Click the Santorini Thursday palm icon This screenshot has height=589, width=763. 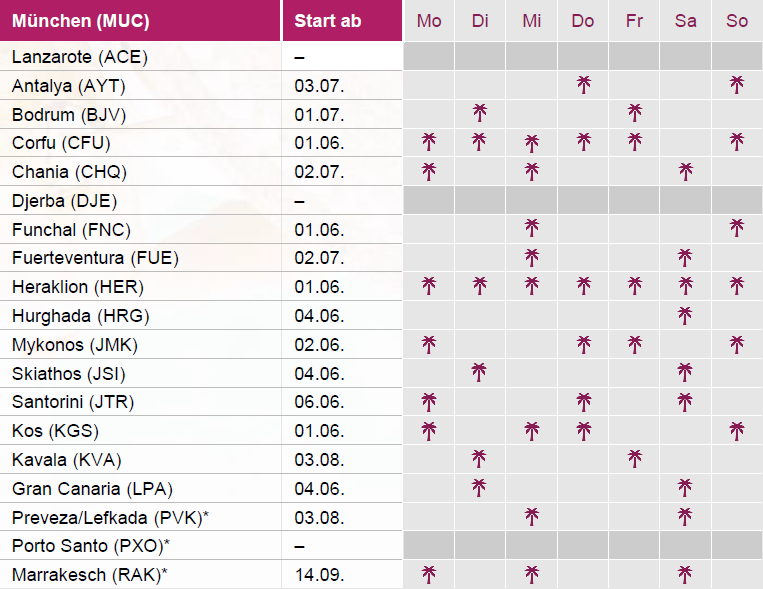[583, 402]
